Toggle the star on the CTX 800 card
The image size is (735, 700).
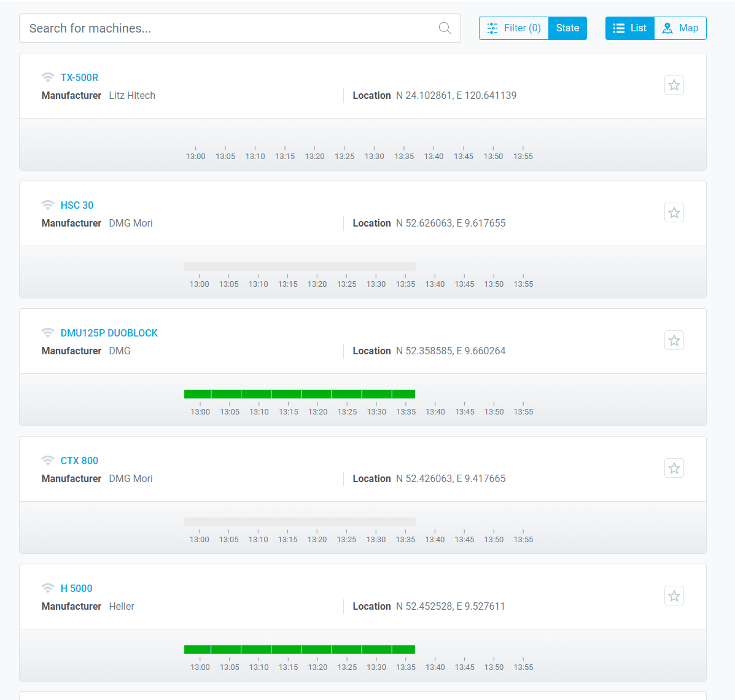pos(674,468)
